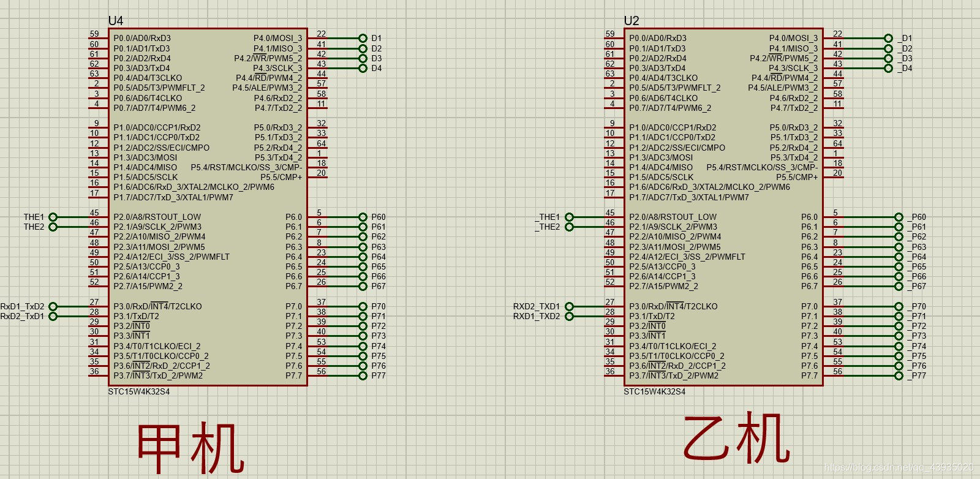This screenshot has width=980, height=479.
Task: Select the U4 component reference label
Action: click(116, 21)
